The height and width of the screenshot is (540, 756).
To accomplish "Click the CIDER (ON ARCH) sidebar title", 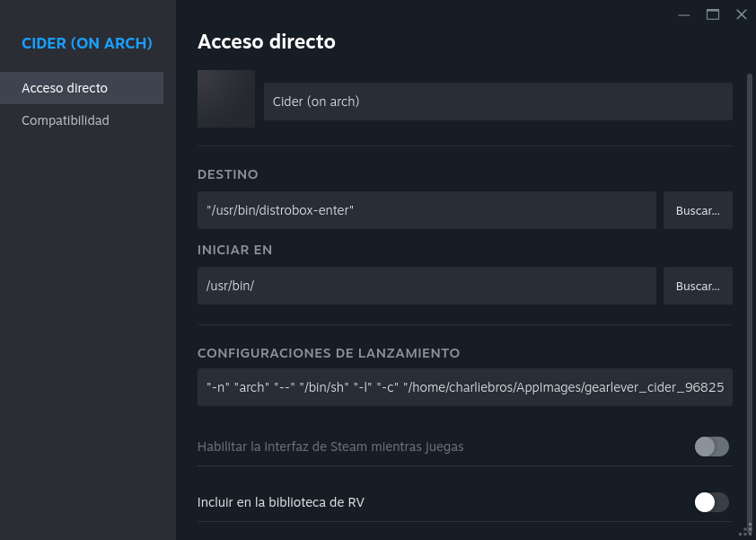I will (87, 43).
